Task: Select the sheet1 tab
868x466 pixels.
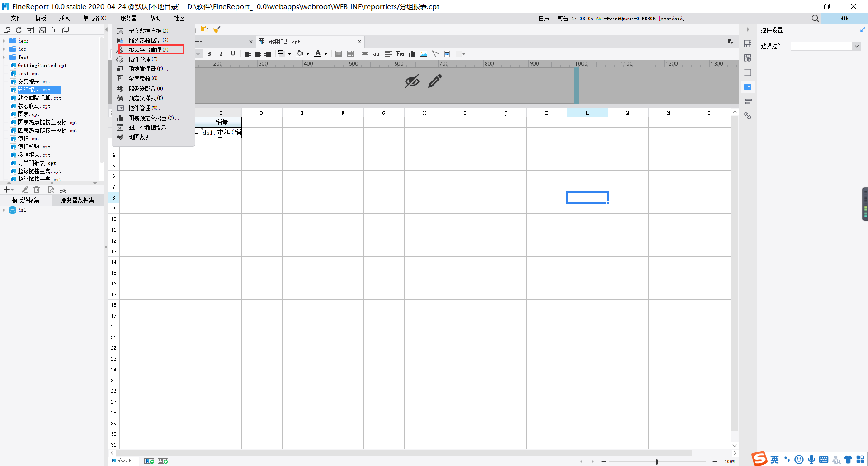Action: (123, 461)
